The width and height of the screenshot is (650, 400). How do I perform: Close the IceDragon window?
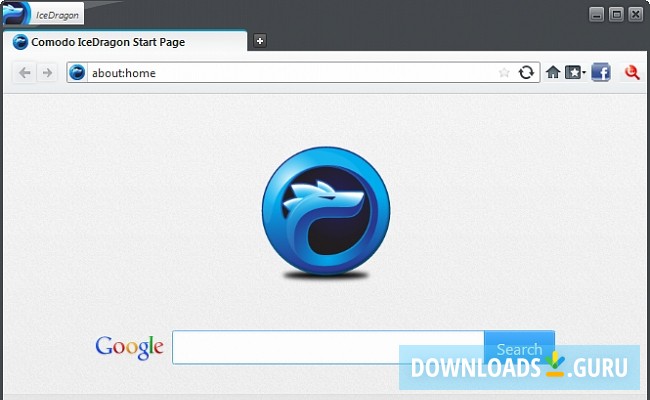point(635,15)
